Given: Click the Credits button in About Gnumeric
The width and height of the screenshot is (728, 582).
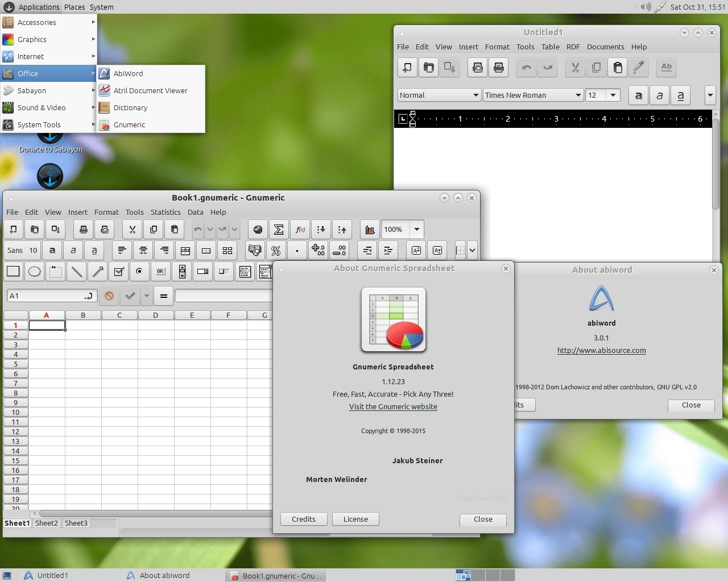Looking at the screenshot, I should tap(304, 519).
